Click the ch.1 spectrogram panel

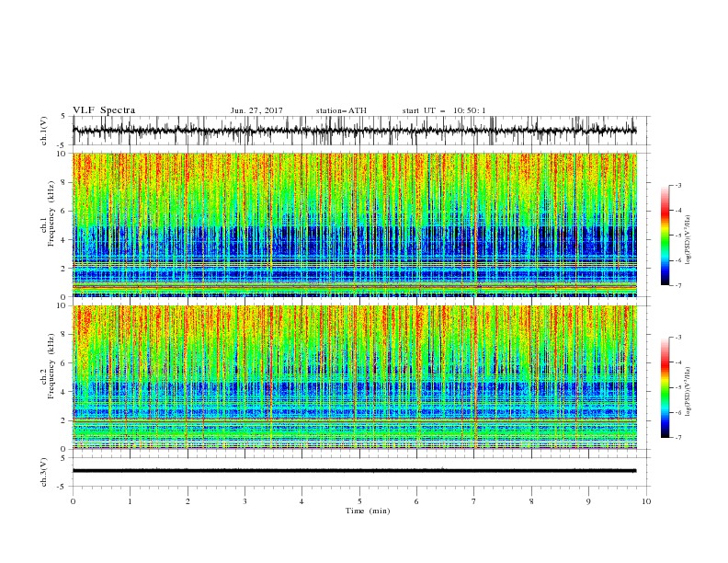[x=355, y=224]
